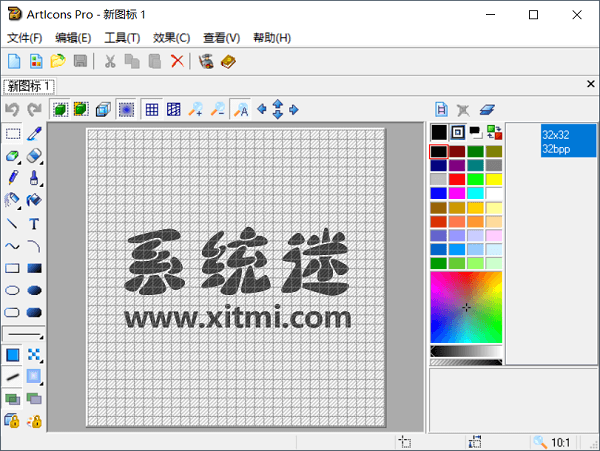Toggle the hatched grid button
Screen dimensions: 600x451
[174, 110]
